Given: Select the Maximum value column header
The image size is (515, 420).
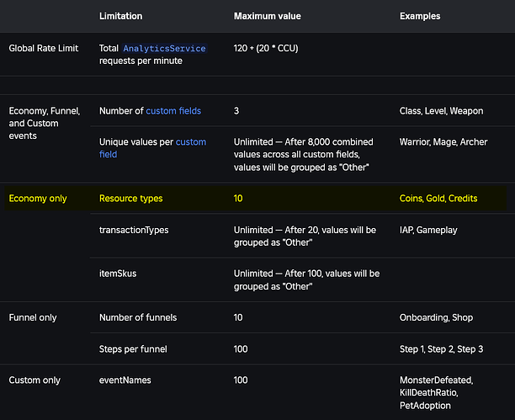Looking at the screenshot, I should coord(267,16).
